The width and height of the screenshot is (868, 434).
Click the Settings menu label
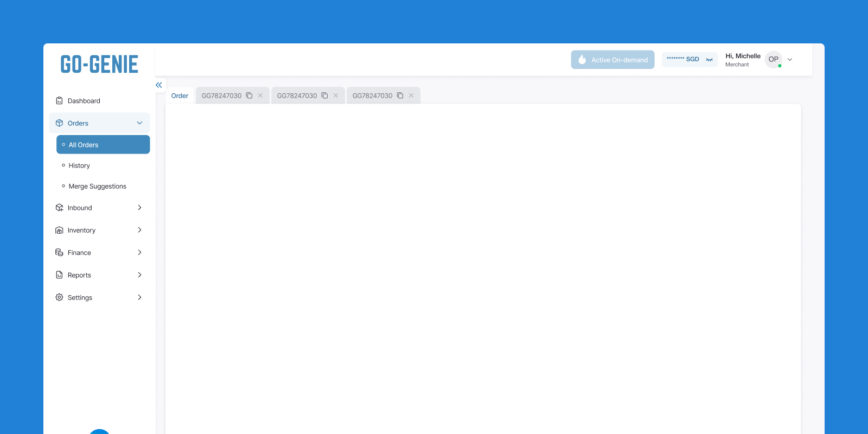(x=80, y=298)
